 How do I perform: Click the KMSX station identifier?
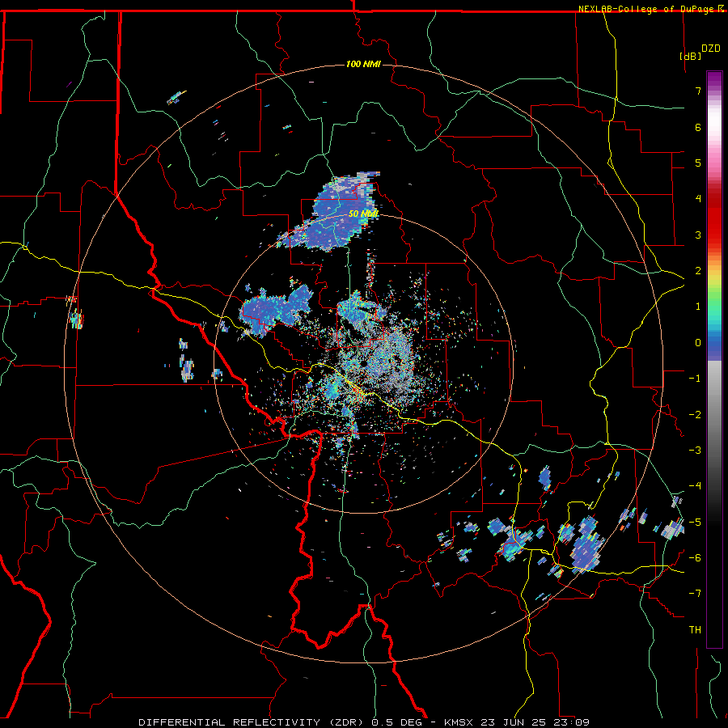tap(459, 722)
